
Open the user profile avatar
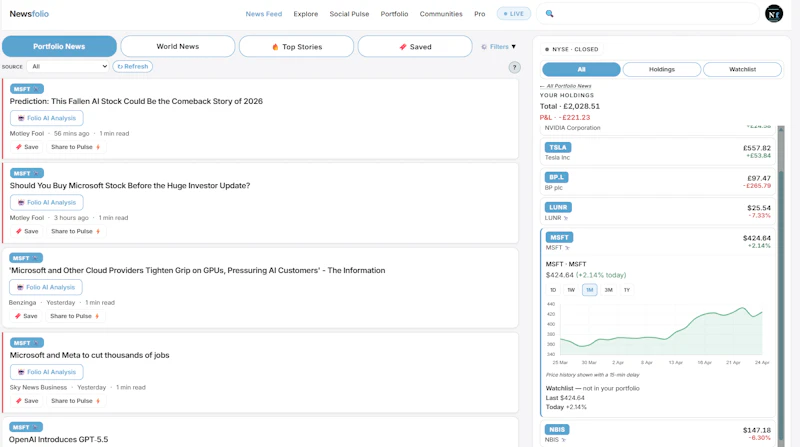(773, 14)
